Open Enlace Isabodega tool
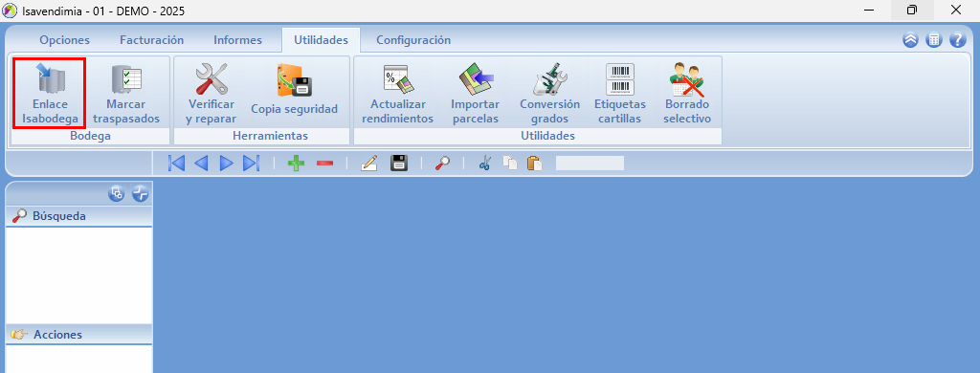The image size is (980, 373). coord(50,93)
